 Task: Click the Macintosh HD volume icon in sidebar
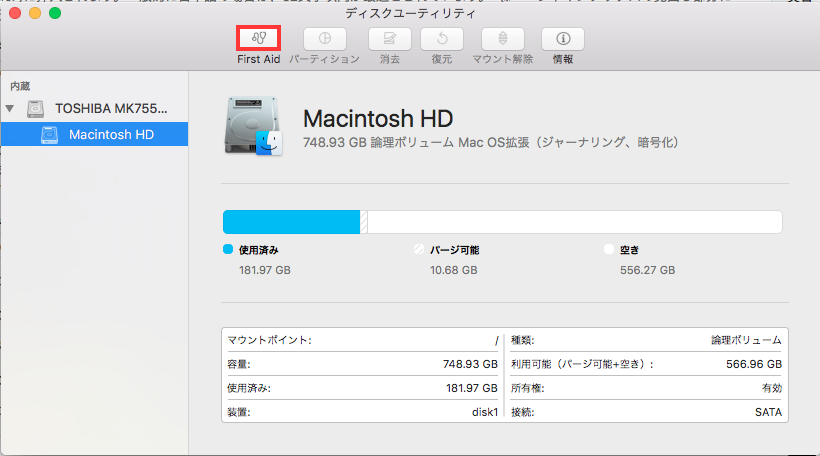click(x=49, y=134)
